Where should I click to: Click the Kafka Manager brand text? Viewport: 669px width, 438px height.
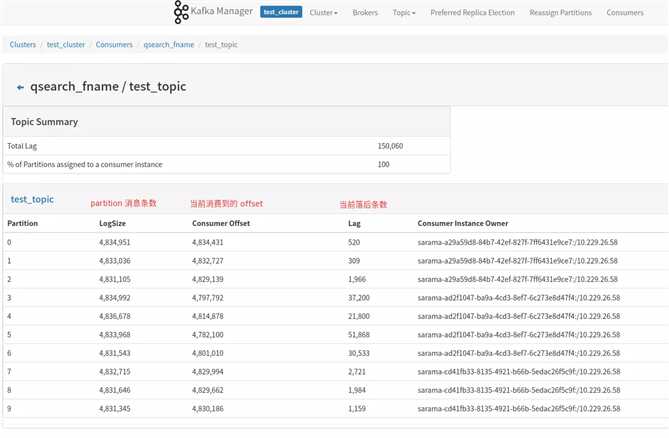[x=222, y=11]
